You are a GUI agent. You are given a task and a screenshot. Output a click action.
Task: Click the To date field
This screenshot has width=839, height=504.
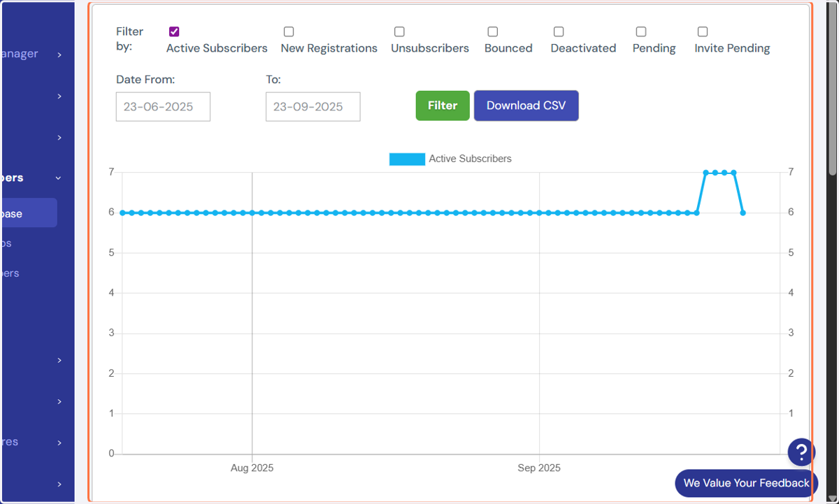(x=313, y=107)
